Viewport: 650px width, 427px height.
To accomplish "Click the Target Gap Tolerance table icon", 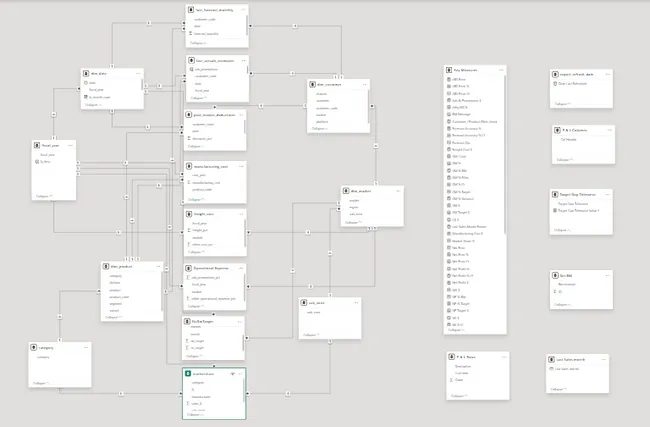I will (x=554, y=193).
